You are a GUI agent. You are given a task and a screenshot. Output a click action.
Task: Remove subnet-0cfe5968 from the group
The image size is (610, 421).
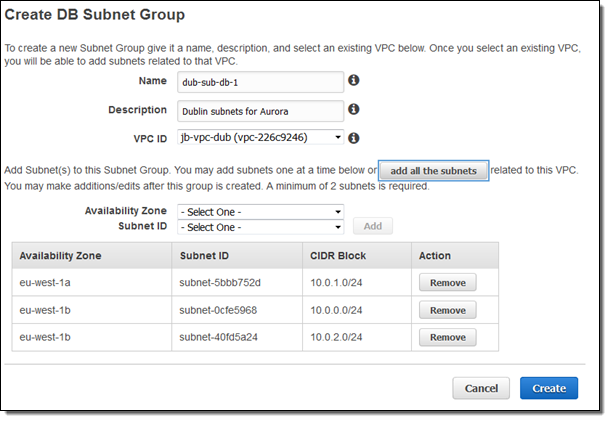point(447,310)
